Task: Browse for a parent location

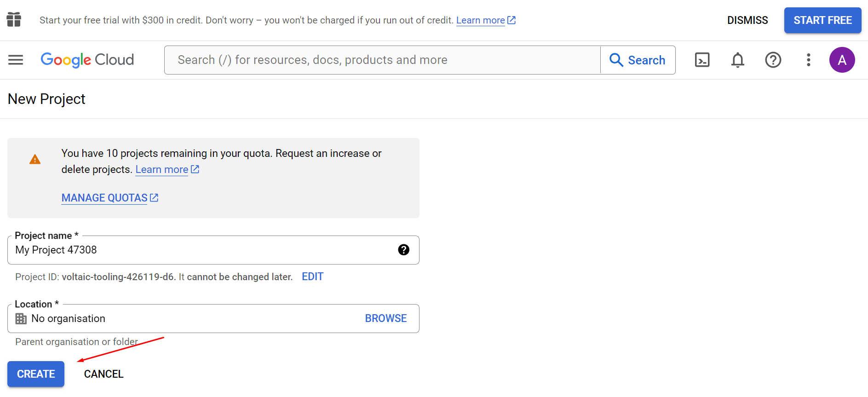Action: pos(385,318)
